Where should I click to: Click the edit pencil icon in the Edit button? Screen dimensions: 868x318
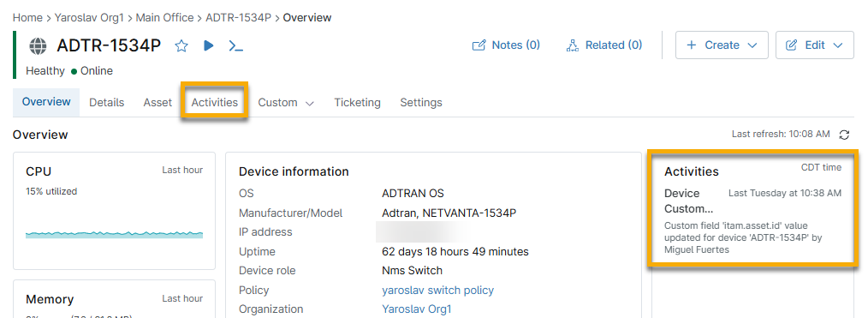point(792,45)
